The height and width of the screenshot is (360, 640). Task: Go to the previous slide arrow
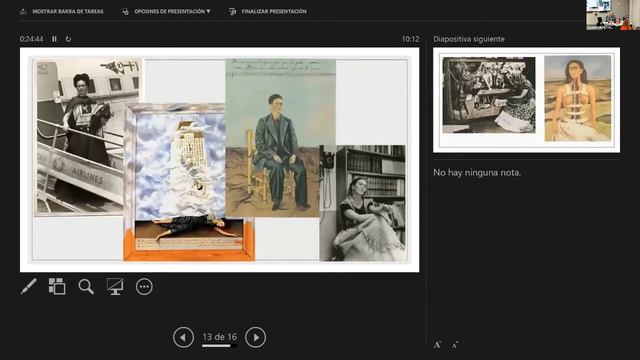pyautogui.click(x=183, y=338)
